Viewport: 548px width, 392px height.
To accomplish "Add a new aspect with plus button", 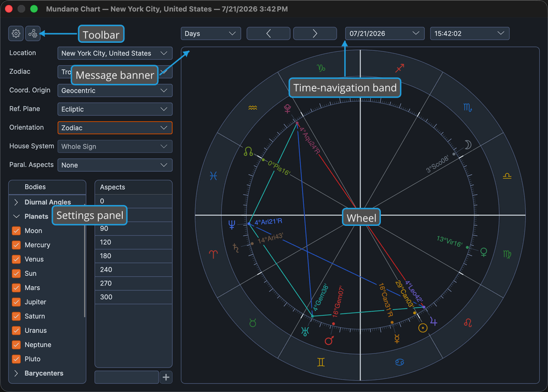I will pos(166,377).
